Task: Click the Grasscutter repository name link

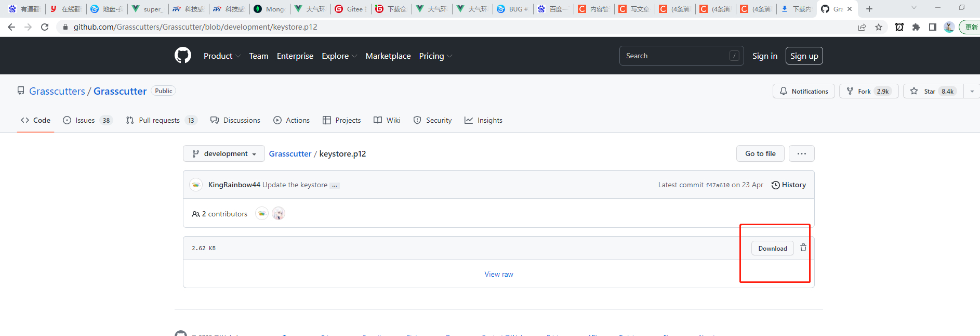Action: click(x=120, y=91)
